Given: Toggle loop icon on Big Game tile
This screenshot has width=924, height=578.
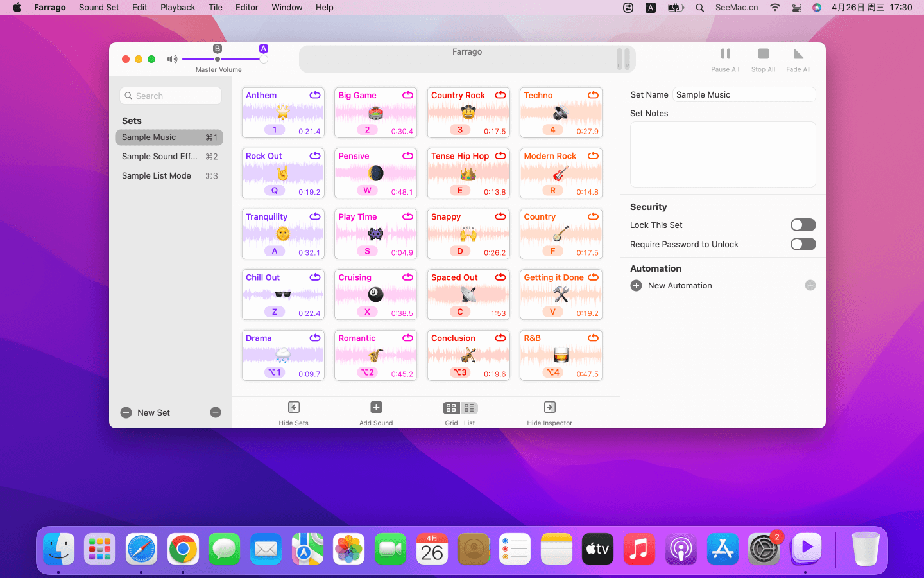Looking at the screenshot, I should click(407, 95).
